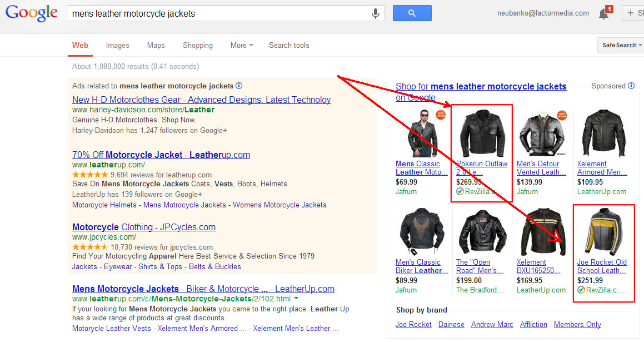Screen dimensions: 644x342
Task: Click the $69.99 price text
Action: point(407,182)
